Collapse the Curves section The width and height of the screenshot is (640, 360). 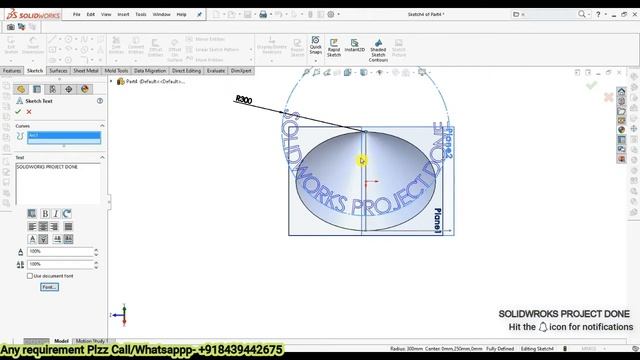(102, 126)
